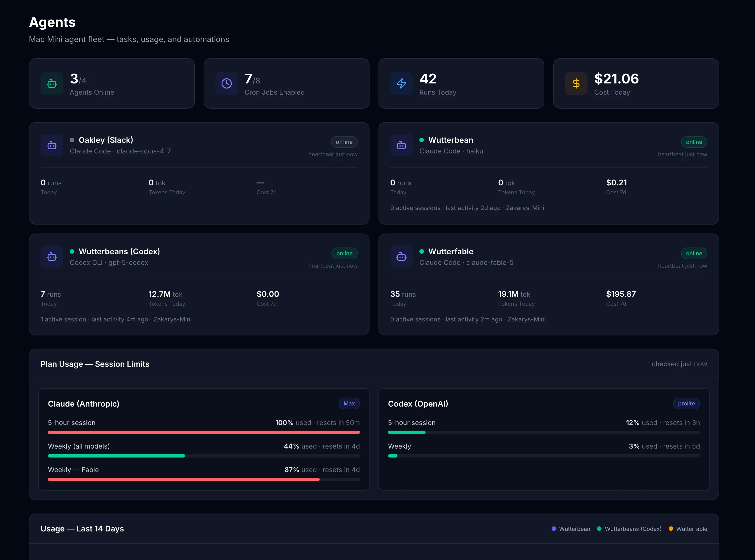This screenshot has height=560, width=755.
Task: Click the online badge on Wutterbean haiku card
Action: pyautogui.click(x=694, y=142)
